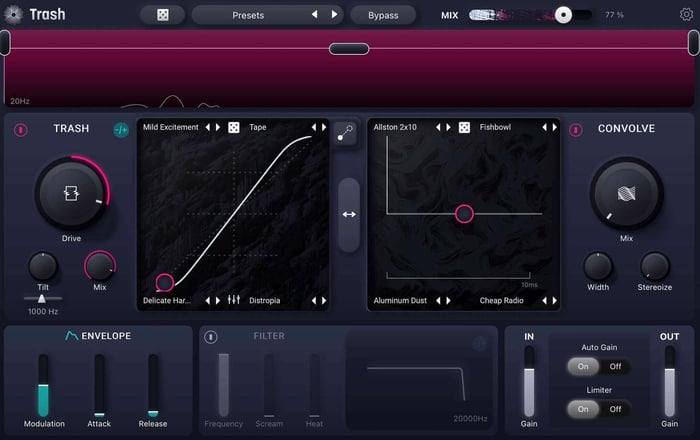700x440 pixels.
Task: Toggle Trash module power button
Action: click(x=21, y=130)
